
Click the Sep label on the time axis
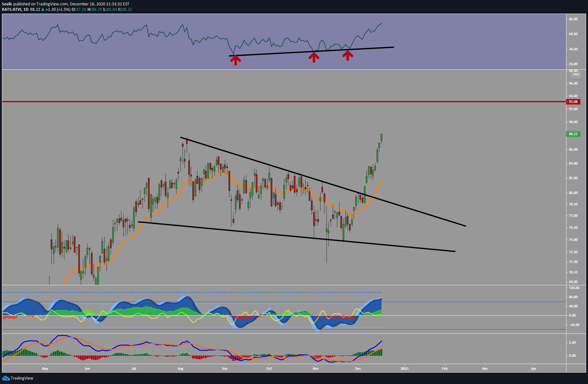click(x=225, y=368)
